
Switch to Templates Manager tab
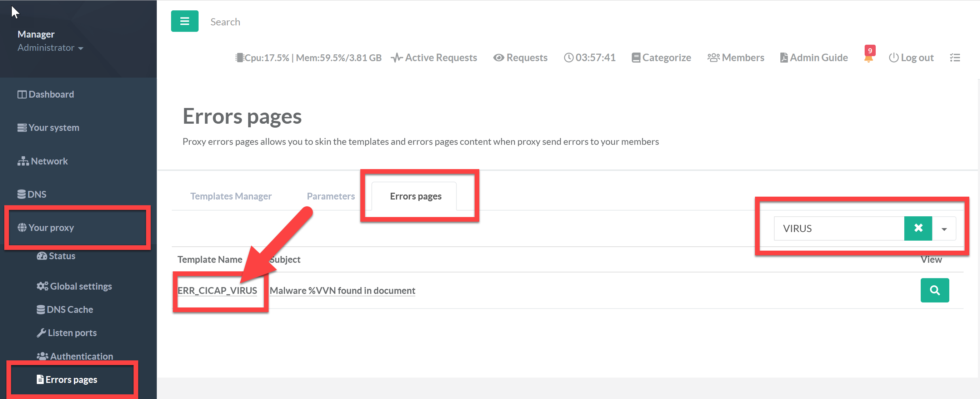[231, 196]
